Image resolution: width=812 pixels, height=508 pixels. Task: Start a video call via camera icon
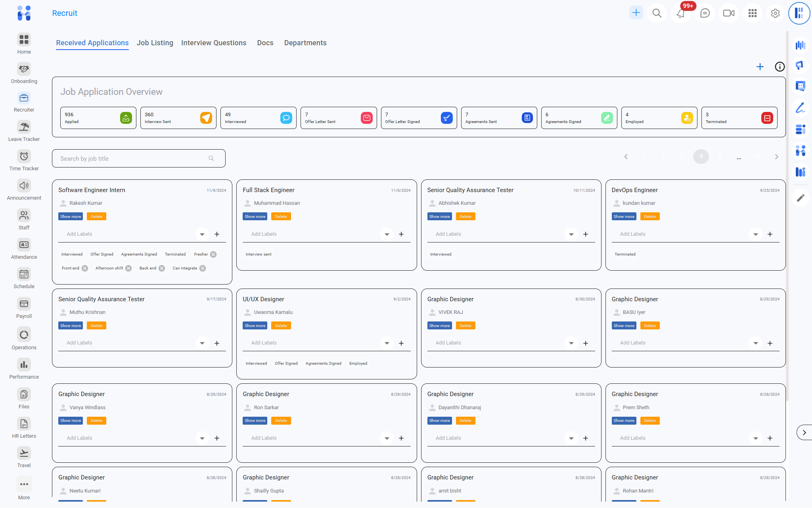point(728,13)
